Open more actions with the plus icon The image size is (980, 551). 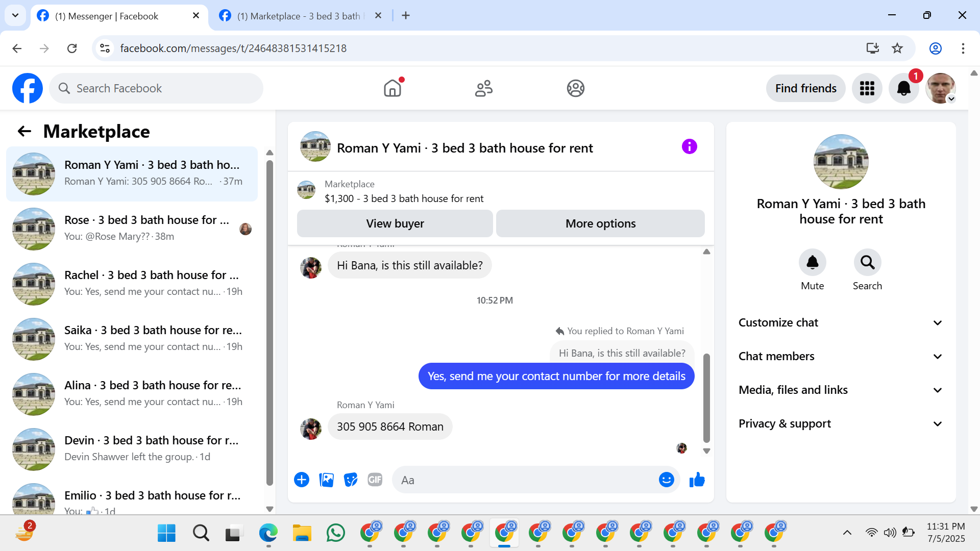pyautogui.click(x=302, y=480)
